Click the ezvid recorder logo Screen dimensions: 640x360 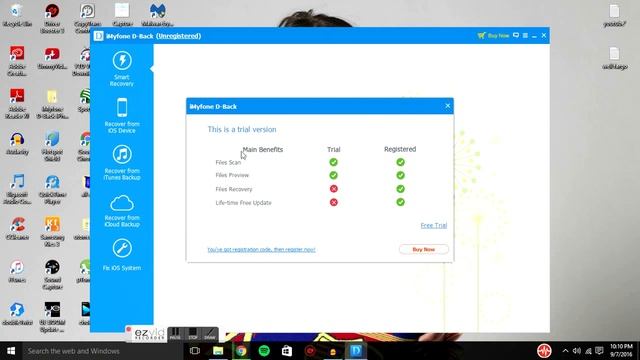(149, 334)
